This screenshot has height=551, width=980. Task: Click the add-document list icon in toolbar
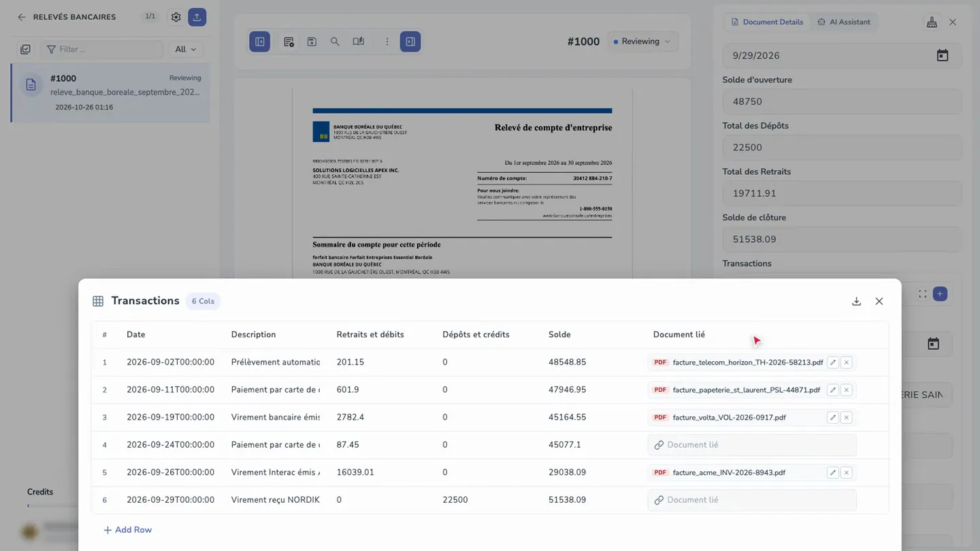coord(289,41)
